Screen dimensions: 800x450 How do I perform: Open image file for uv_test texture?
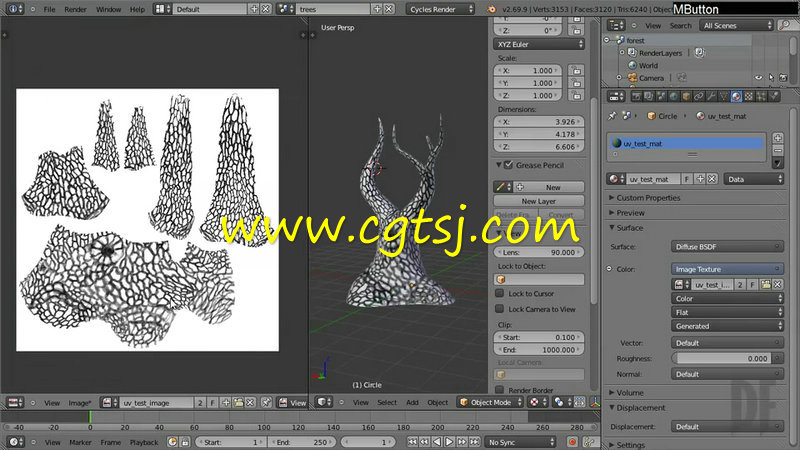(x=765, y=285)
